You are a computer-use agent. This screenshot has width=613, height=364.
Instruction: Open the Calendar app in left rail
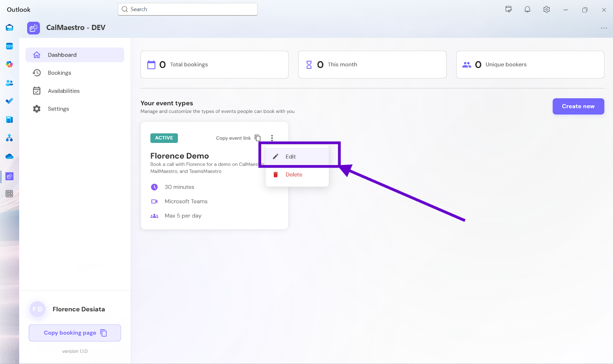click(10, 46)
